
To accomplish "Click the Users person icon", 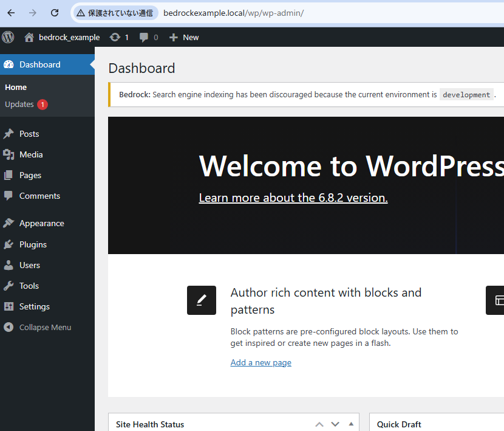I will point(9,265).
